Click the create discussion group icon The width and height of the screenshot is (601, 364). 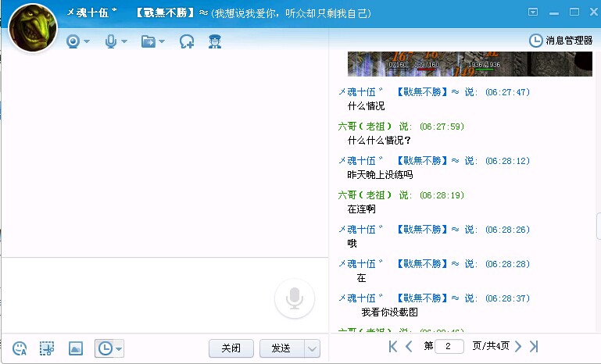(187, 41)
